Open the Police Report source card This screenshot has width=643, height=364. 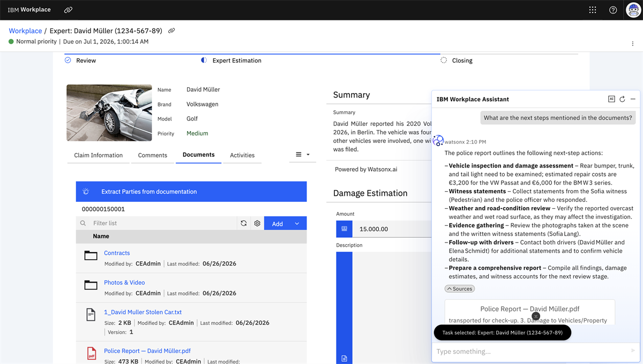pyautogui.click(x=530, y=312)
